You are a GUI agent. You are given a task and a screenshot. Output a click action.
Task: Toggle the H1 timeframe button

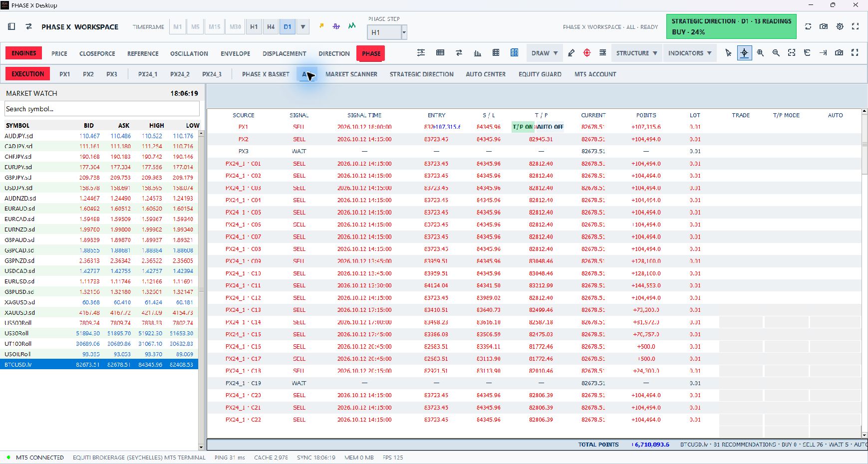(254, 27)
